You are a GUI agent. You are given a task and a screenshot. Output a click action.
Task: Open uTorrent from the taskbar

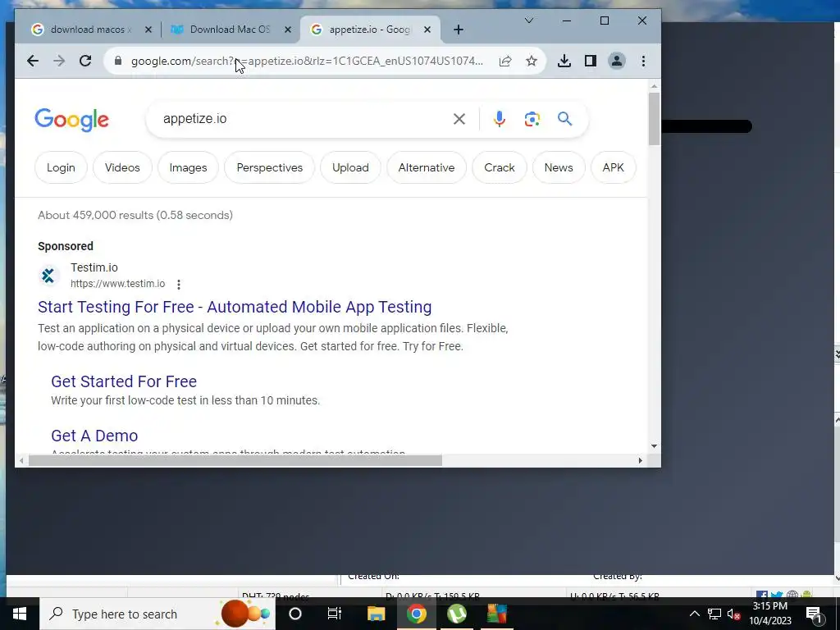[x=457, y=614]
